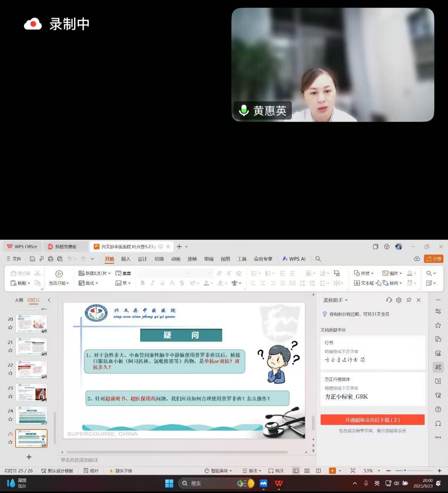Toggle italic formatting

coord(152,283)
